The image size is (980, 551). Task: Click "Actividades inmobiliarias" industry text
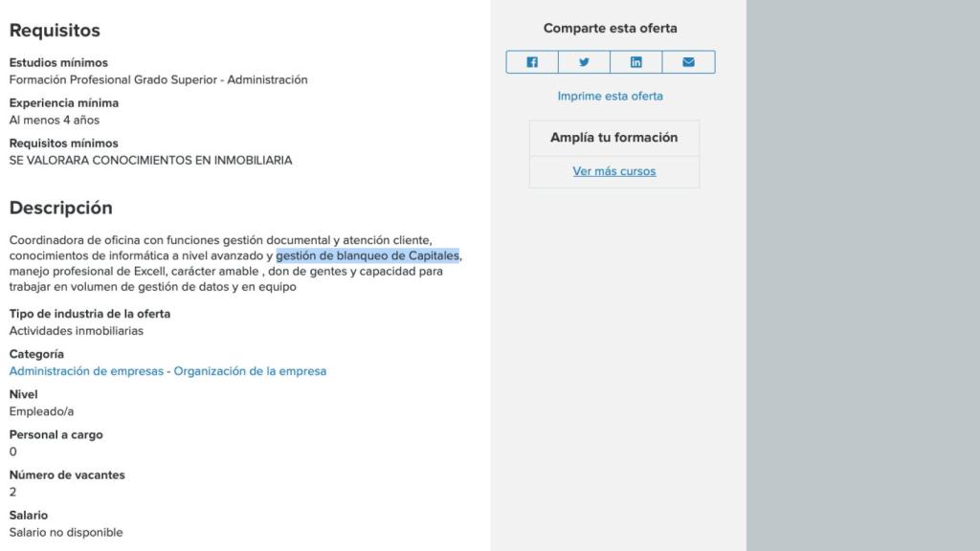click(x=75, y=330)
